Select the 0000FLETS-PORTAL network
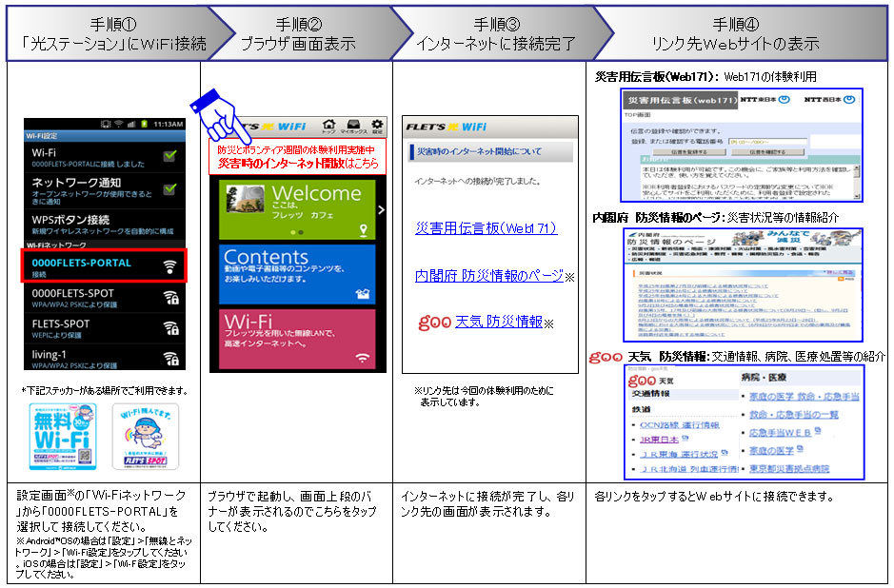 click(x=105, y=266)
